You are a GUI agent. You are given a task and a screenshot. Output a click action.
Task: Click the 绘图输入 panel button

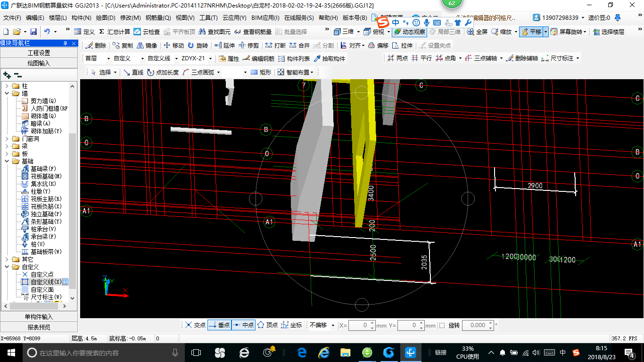39,63
